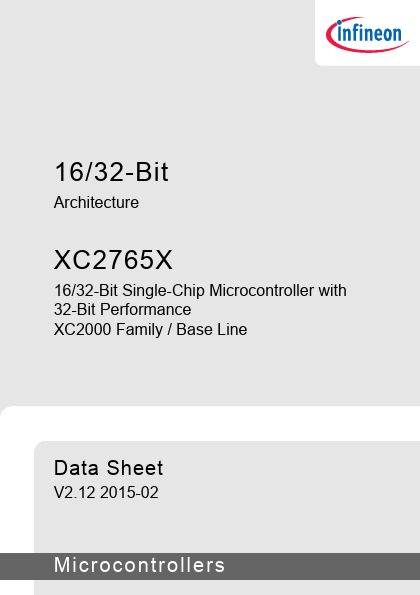
Task: Click the word Single-Chip in description
Action: (x=164, y=291)
